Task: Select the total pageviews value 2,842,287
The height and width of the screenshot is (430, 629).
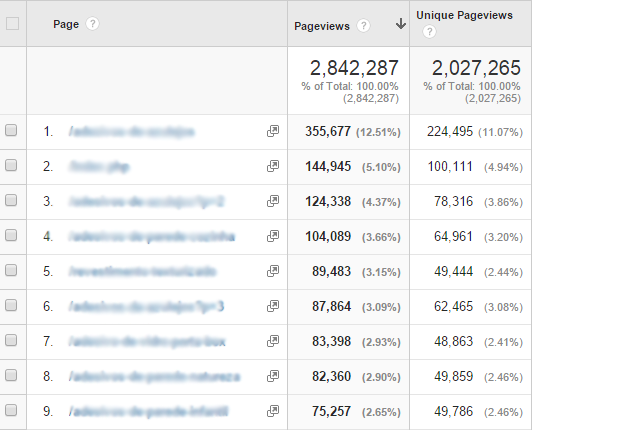Action: point(354,68)
